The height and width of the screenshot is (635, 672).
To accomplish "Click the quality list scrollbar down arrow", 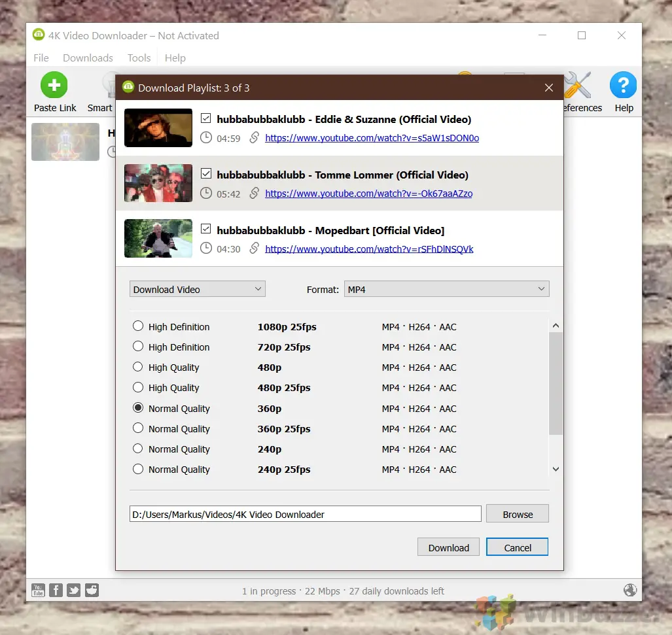I will click(556, 469).
